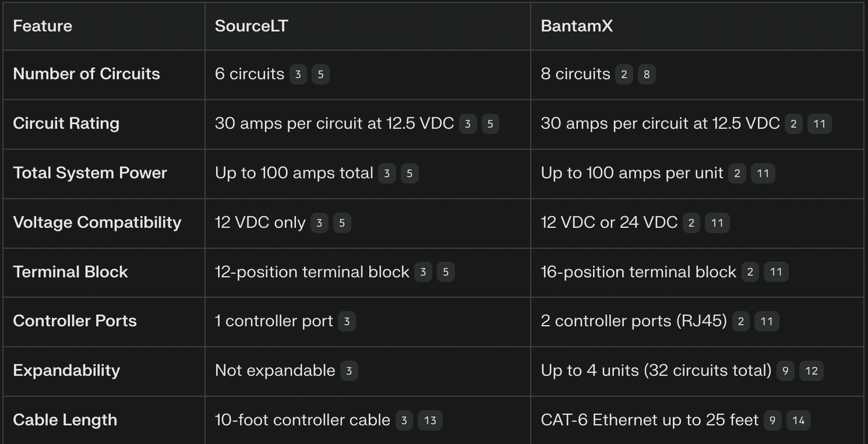Viewport: 868px width, 444px height.
Task: Select the BantamX column header
Action: 577,26
